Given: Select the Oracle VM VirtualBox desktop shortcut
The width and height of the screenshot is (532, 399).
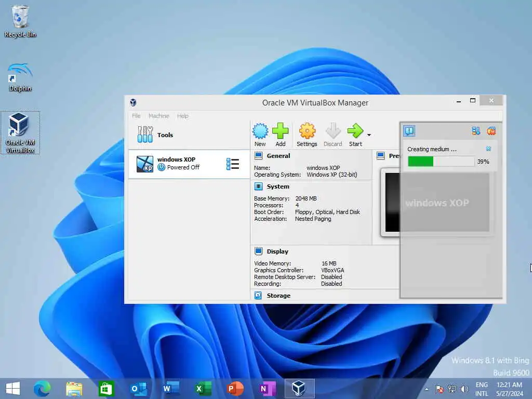Looking at the screenshot, I should tap(20, 133).
